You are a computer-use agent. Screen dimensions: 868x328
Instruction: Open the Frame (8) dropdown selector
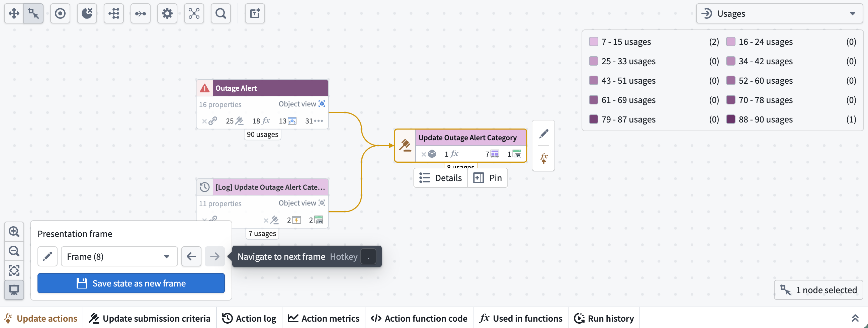click(x=119, y=256)
